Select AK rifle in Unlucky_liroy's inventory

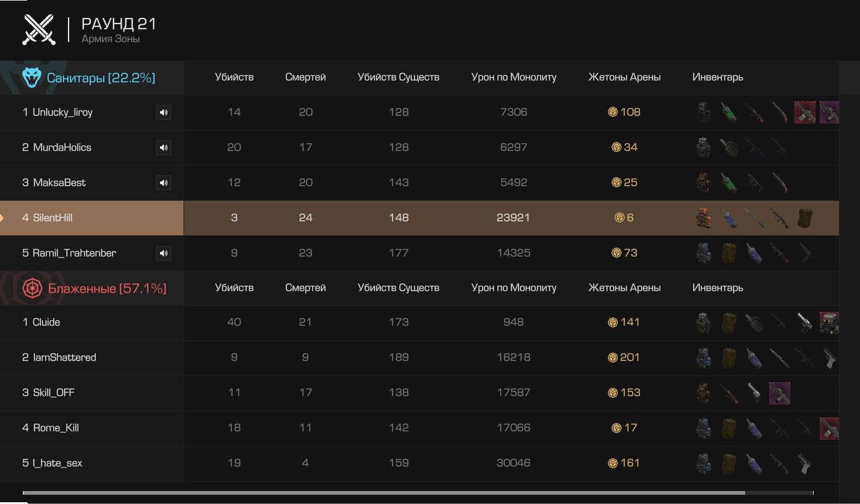pos(754,112)
